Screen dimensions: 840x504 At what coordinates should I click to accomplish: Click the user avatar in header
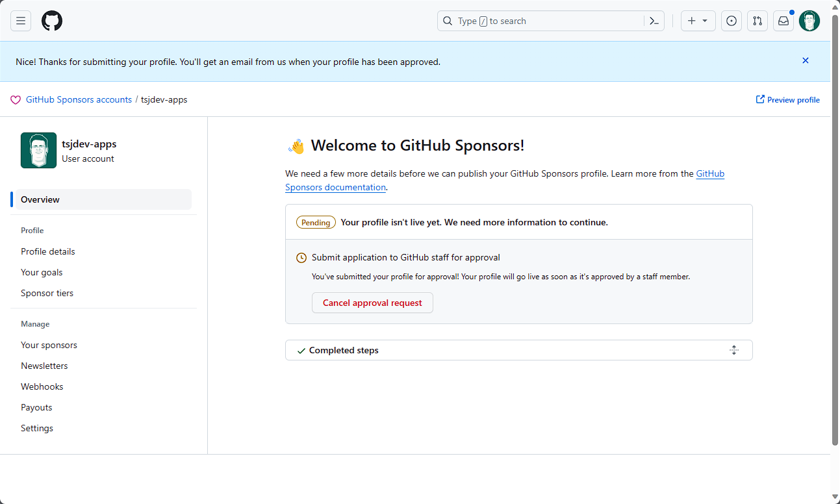(x=809, y=21)
